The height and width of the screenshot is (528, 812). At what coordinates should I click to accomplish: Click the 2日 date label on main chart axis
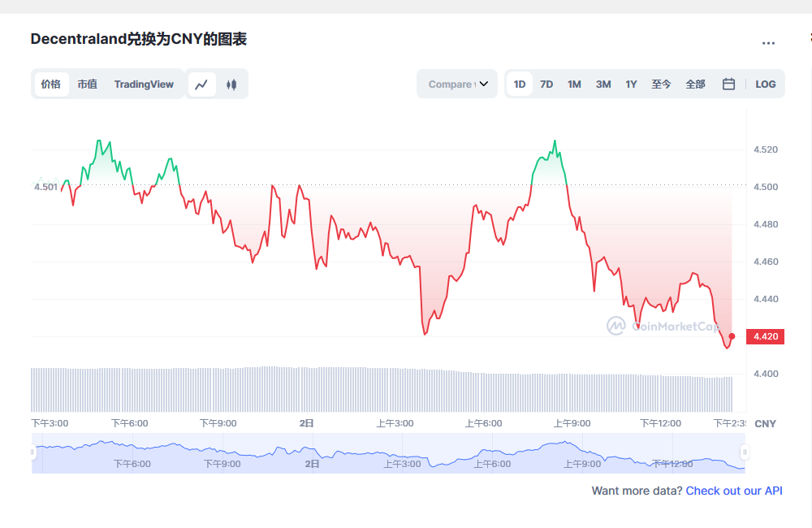[307, 423]
